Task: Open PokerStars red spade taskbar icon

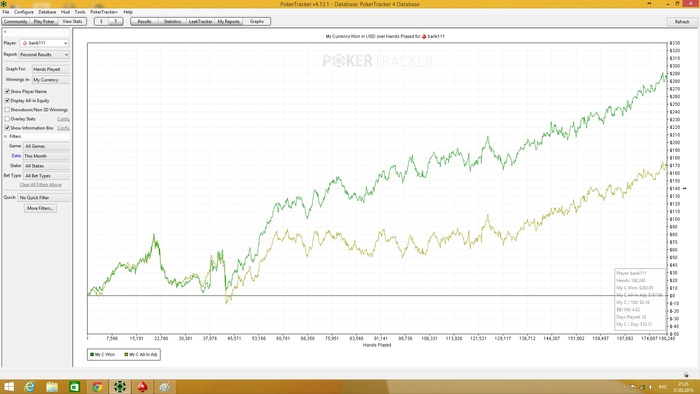Action: pyautogui.click(x=142, y=386)
